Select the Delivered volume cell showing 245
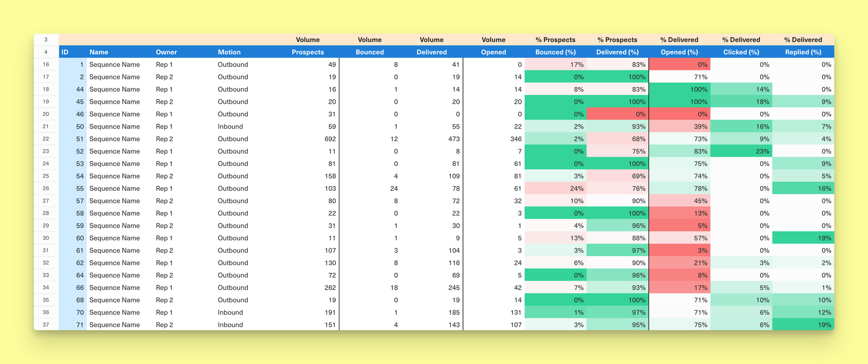 pos(432,288)
